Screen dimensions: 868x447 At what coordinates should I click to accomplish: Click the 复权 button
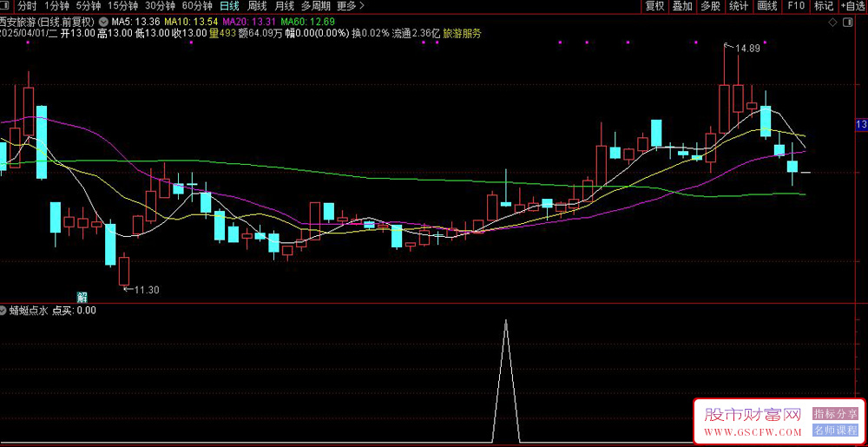coord(654,6)
